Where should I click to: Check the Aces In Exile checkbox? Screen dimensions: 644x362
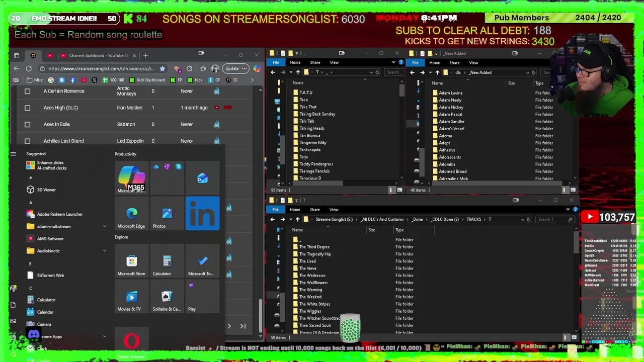point(27,124)
